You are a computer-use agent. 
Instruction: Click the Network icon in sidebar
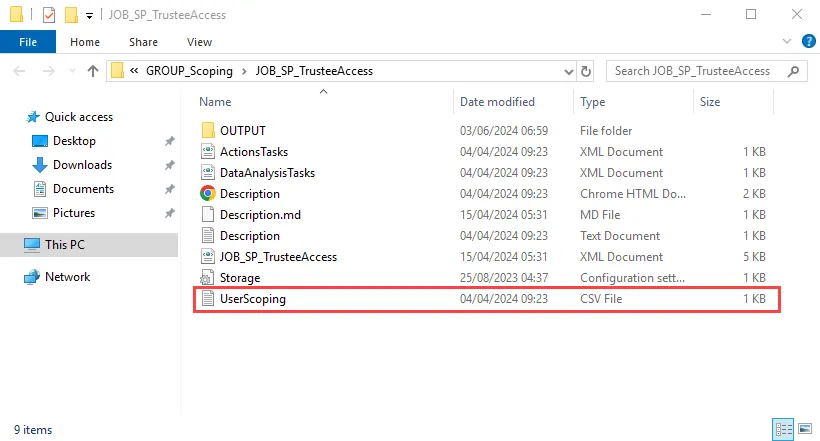32,277
